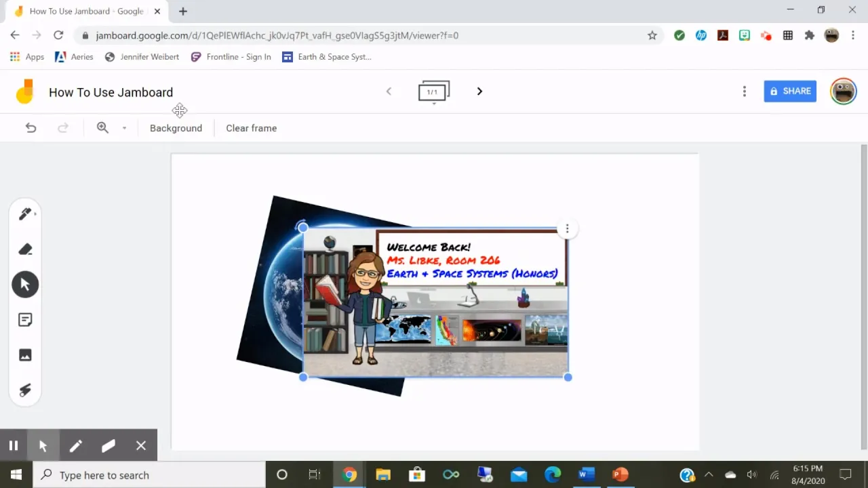Go to the next frame
Screen dimensions: 868x488
[479, 91]
